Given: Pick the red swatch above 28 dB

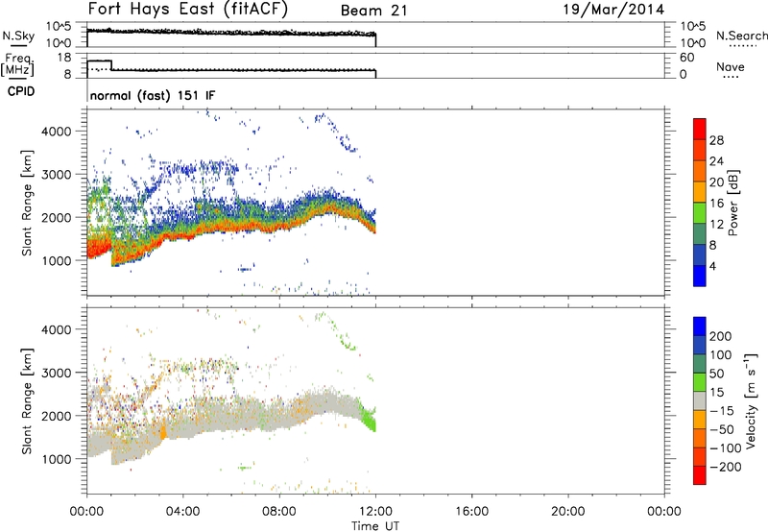Looking at the screenshot, I should [700, 130].
